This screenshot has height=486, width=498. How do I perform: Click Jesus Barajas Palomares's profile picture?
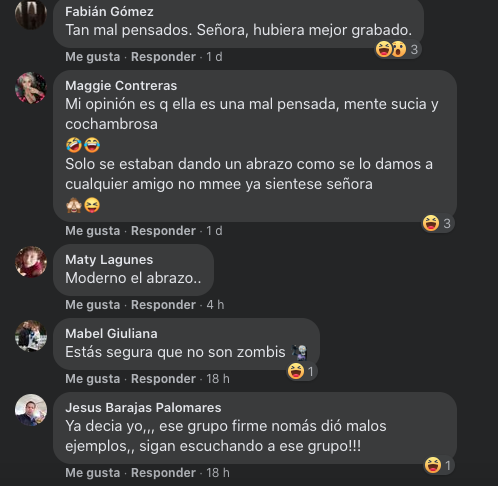coord(31,410)
